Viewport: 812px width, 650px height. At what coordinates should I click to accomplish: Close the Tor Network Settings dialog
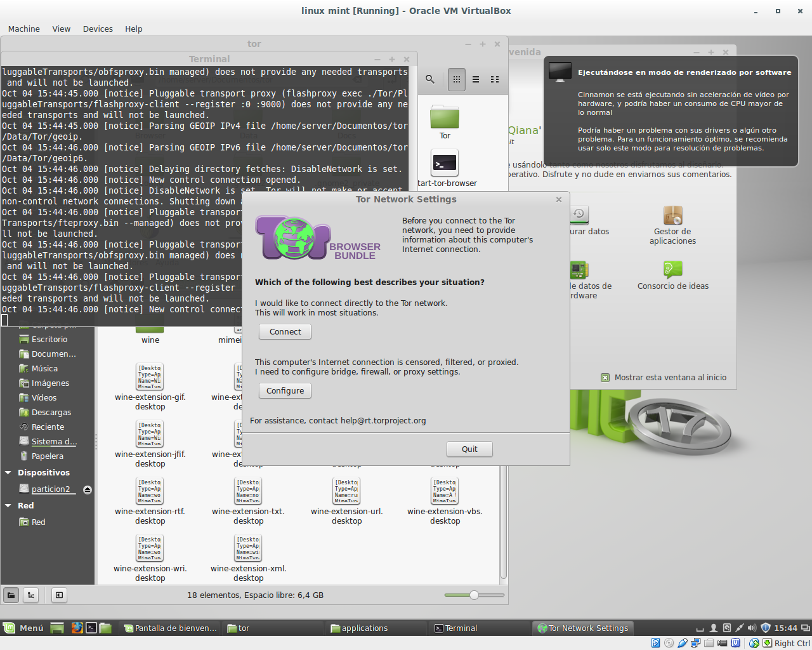click(x=559, y=199)
